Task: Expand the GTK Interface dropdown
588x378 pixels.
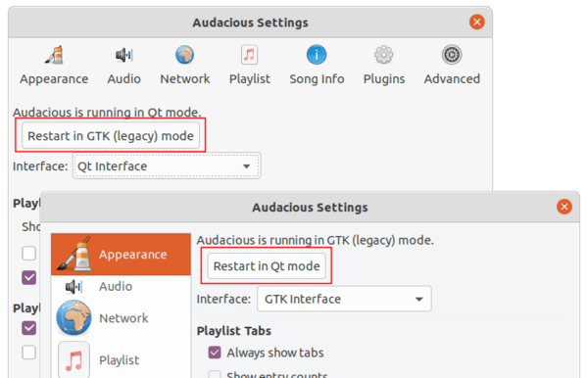Action: tap(344, 299)
